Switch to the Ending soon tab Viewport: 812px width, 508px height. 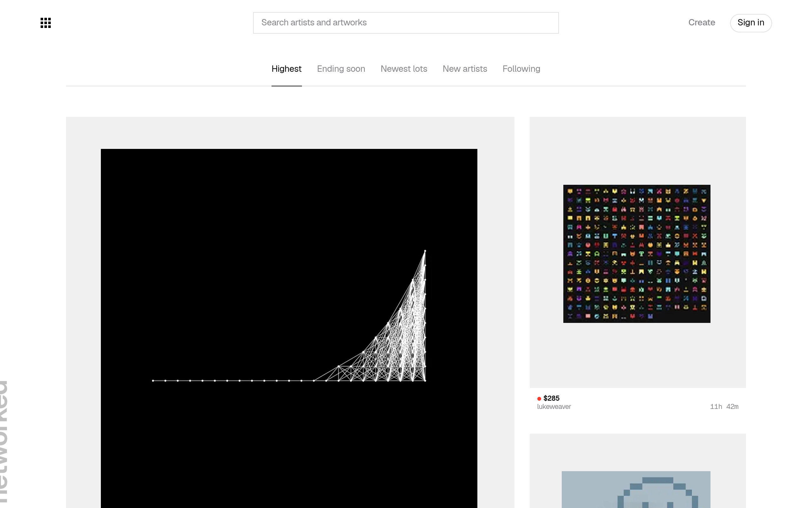(x=341, y=69)
